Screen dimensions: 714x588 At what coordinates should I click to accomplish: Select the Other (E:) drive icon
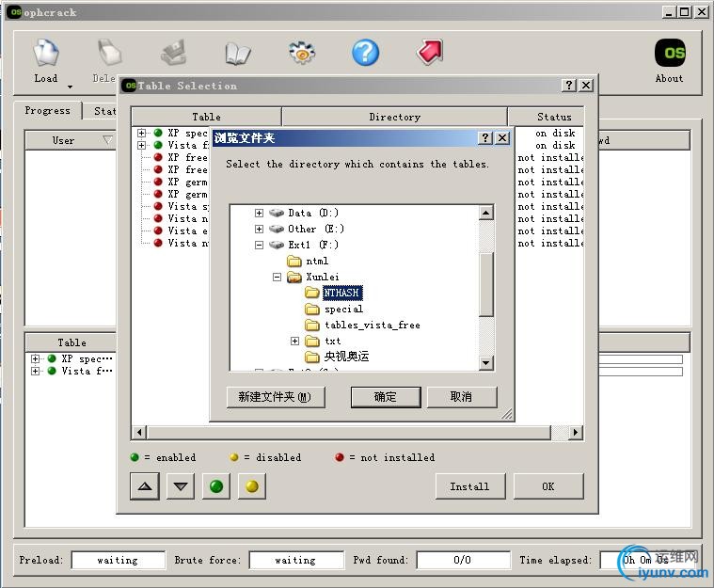click(277, 229)
